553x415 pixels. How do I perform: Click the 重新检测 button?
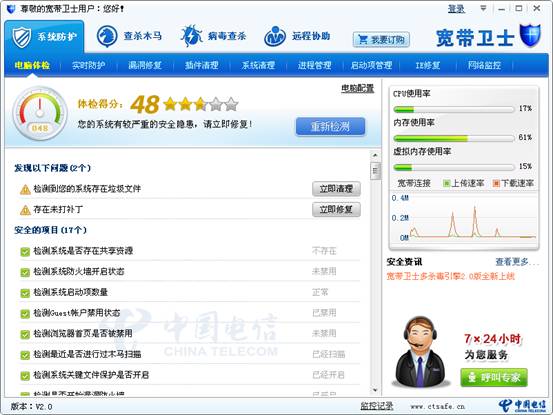pos(330,126)
